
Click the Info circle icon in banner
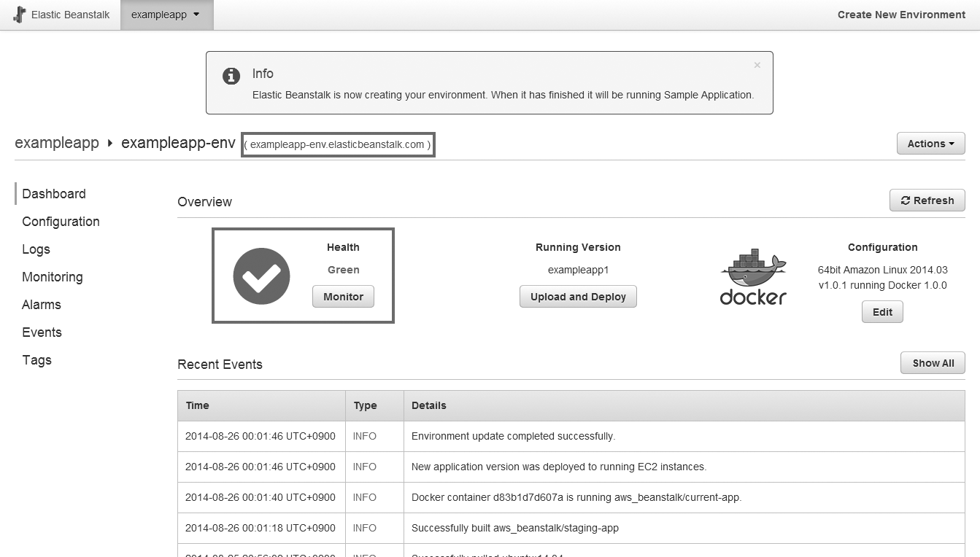tap(231, 76)
